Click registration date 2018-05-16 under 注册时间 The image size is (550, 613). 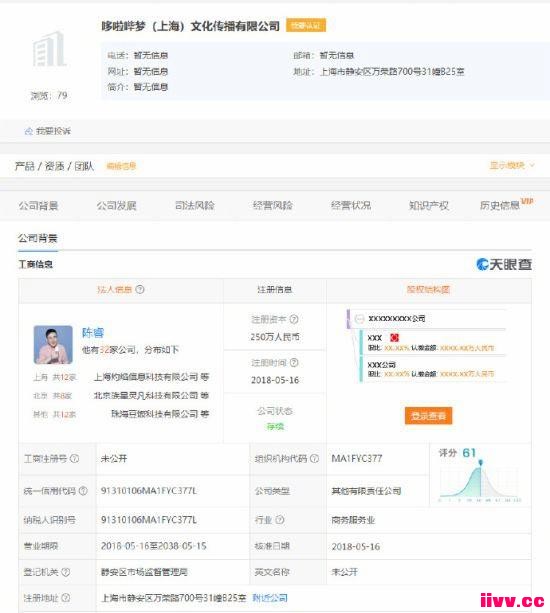click(275, 380)
